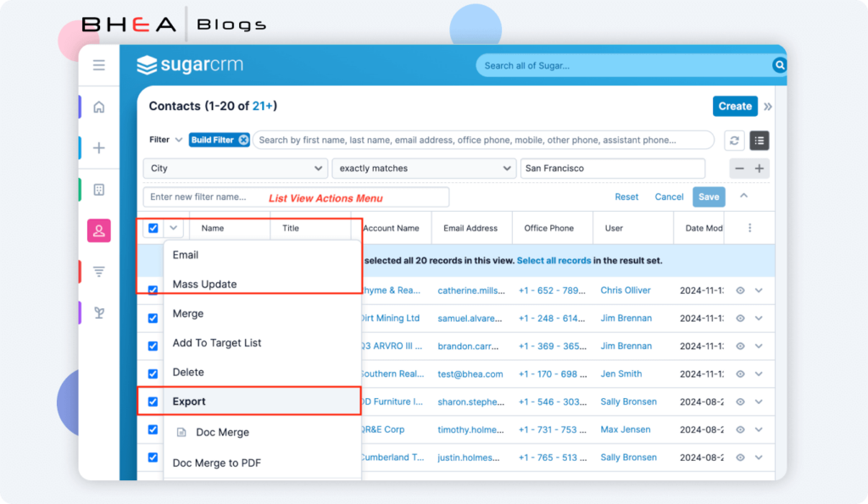Uncheck the catherine.mills row checkbox
Image resolution: width=868 pixels, height=504 pixels.
coord(153,290)
